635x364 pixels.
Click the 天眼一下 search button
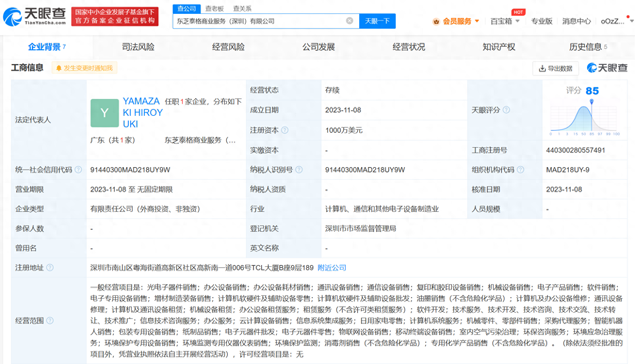[377, 21]
